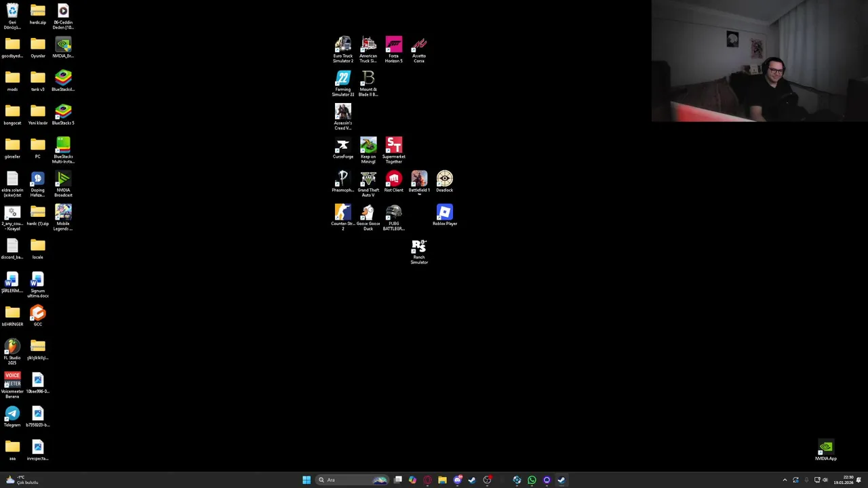
Task: Click the Phasmophobia shortcut icon
Action: click(x=342, y=182)
